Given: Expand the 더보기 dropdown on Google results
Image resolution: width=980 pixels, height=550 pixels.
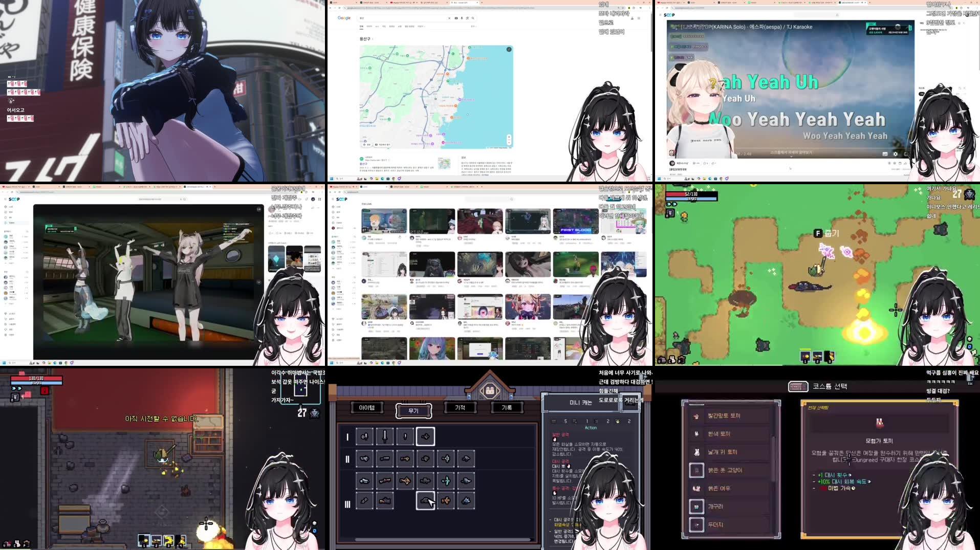Looking at the screenshot, I should click(421, 26).
